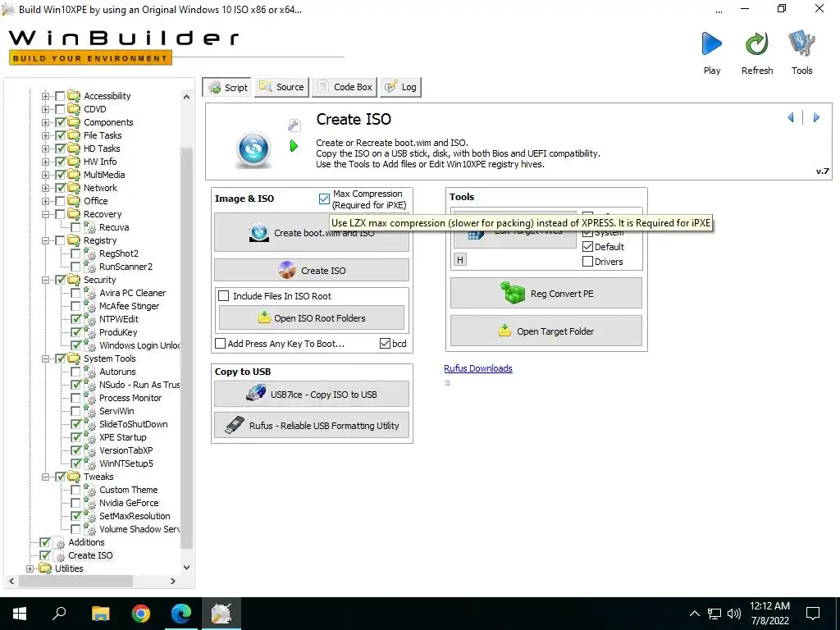Click the Security folder icon

75,280
